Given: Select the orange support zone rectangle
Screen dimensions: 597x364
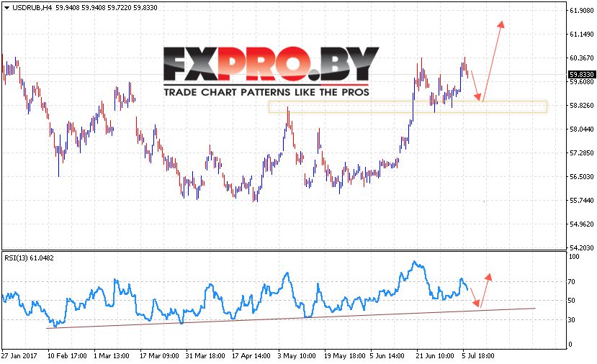Looking at the screenshot, I should pos(408,107).
